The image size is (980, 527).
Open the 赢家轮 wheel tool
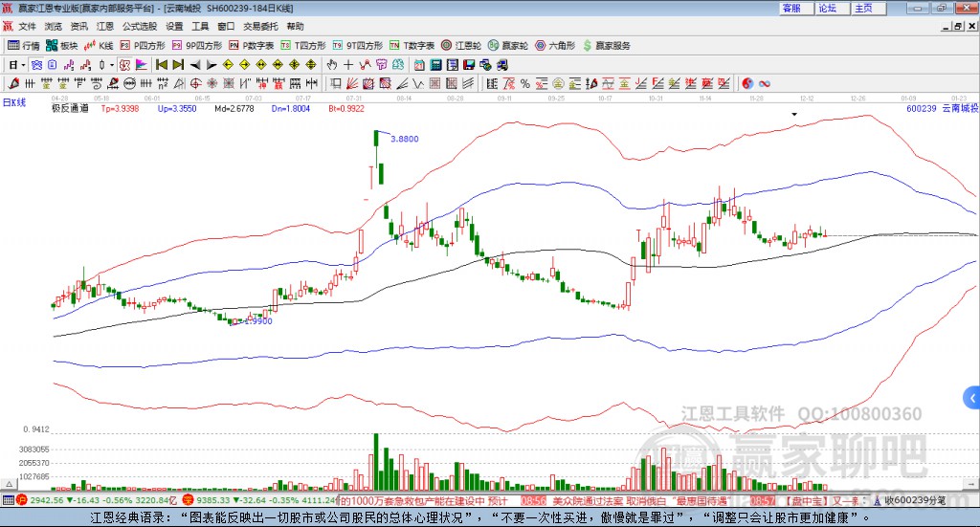[x=508, y=46]
